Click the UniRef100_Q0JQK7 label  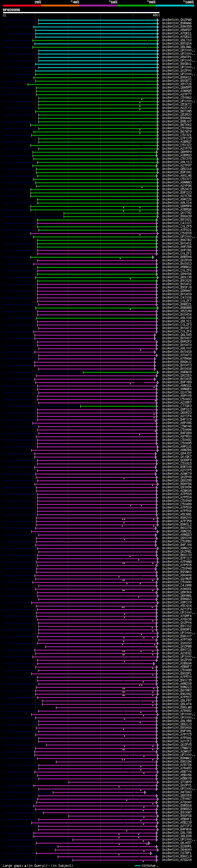pos(177,457)
